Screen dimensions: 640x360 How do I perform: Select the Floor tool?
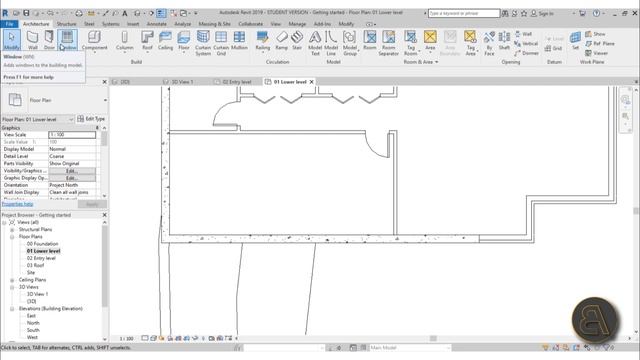(x=184, y=40)
